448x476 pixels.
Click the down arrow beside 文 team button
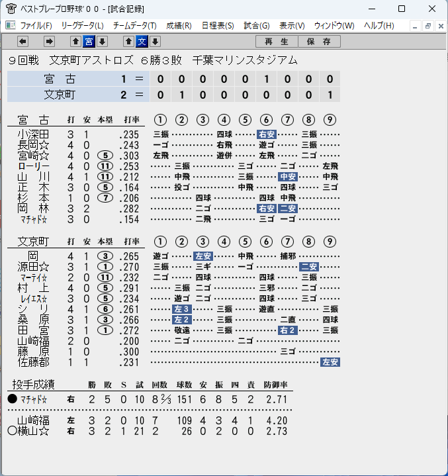[155, 41]
